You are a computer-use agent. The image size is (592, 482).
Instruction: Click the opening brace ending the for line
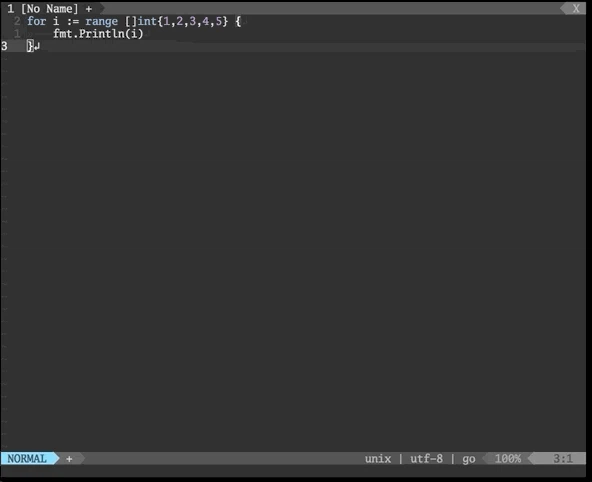click(x=238, y=21)
